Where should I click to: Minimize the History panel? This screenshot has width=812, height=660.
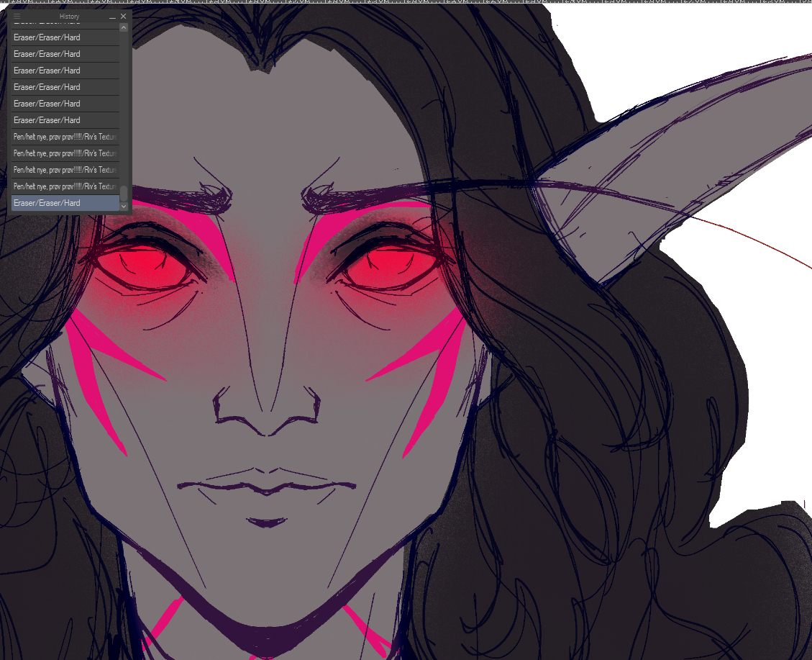112,17
